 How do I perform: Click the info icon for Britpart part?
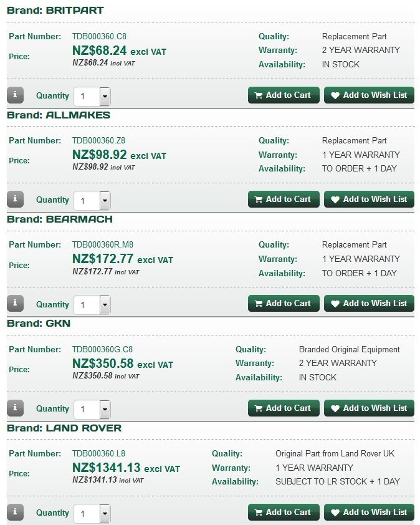coord(15,95)
